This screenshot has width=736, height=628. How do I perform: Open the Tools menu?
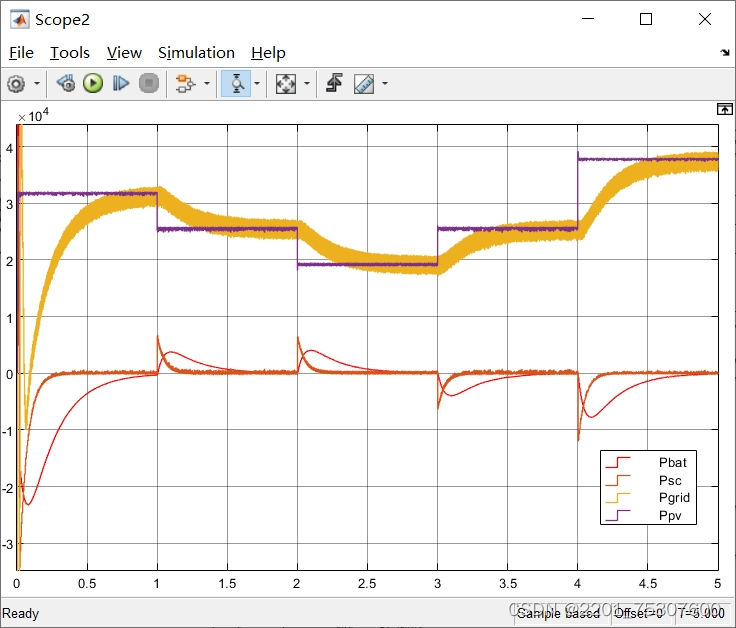(69, 53)
